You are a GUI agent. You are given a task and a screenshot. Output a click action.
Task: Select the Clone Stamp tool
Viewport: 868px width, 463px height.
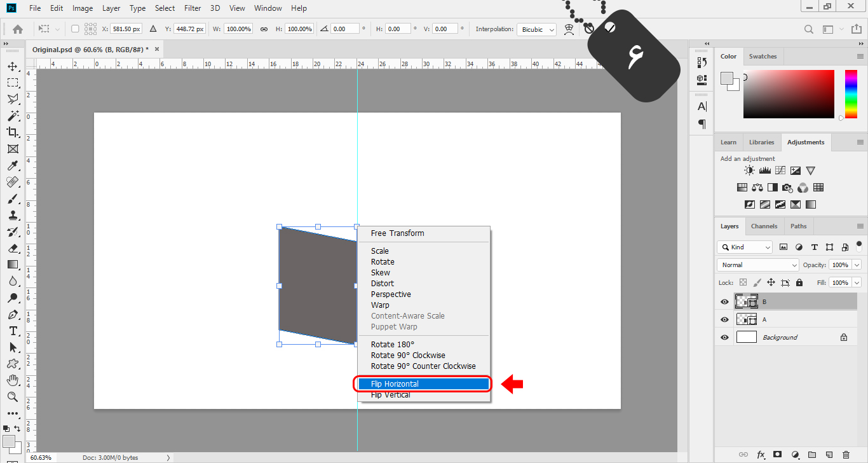13,215
